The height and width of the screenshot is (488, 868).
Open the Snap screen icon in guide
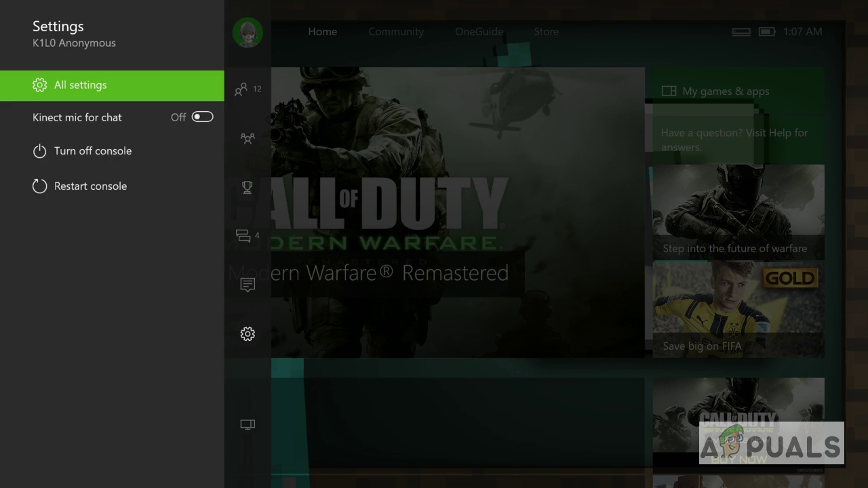(248, 425)
